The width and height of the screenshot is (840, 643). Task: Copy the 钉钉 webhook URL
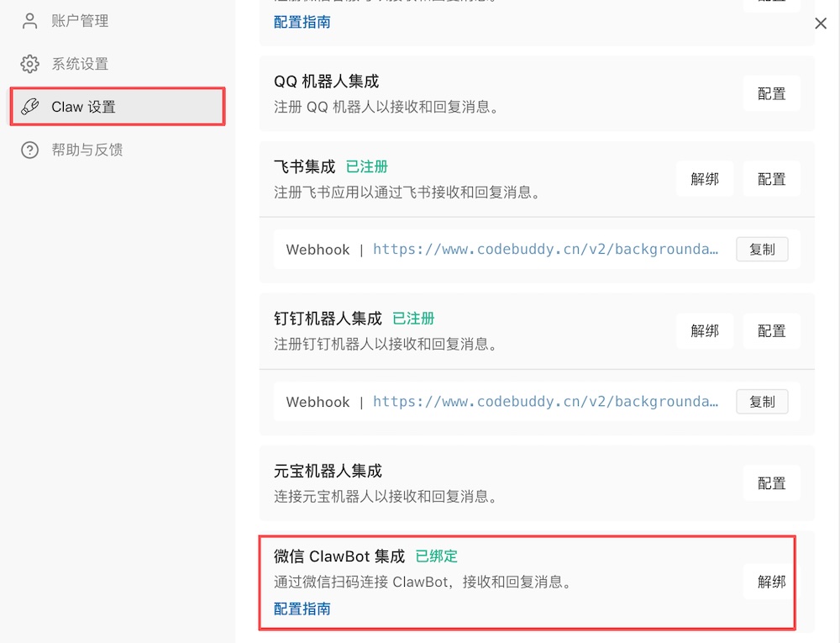(762, 402)
